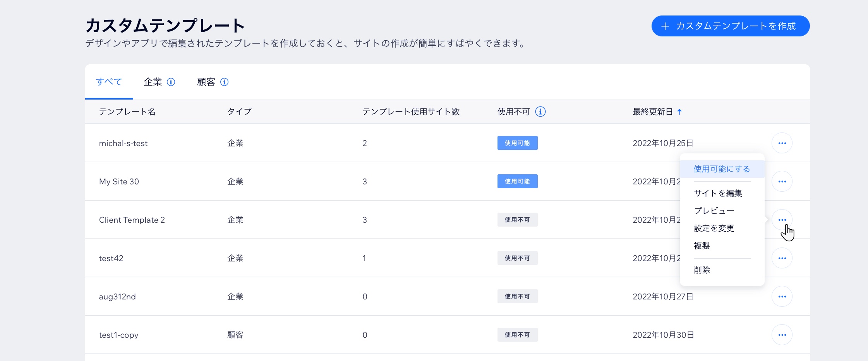The width and height of the screenshot is (868, 361).
Task: Click site count 2 in michal-s-test row
Action: [364, 143]
